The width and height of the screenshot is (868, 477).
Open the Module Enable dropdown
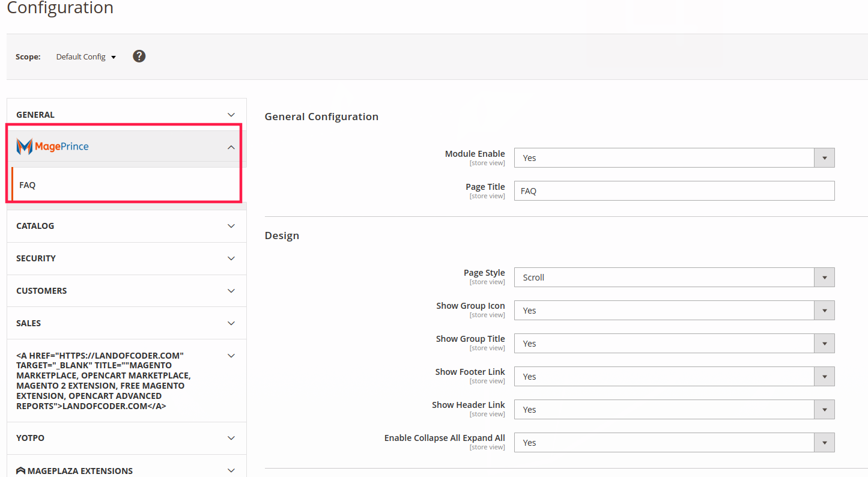coord(674,158)
